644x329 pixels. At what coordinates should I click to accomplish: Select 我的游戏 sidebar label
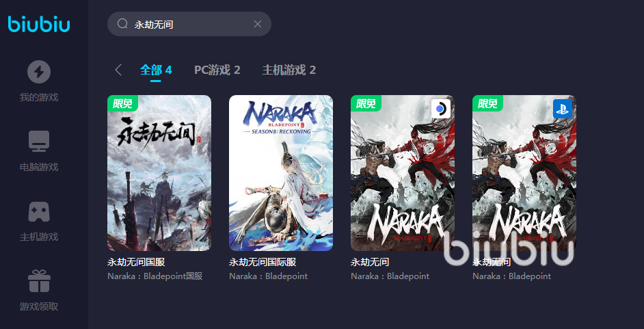[x=39, y=98]
